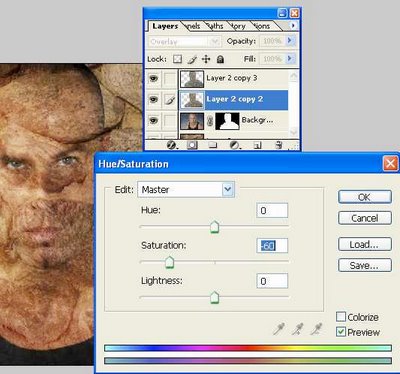Open the Fill slider arrow

(x=289, y=59)
